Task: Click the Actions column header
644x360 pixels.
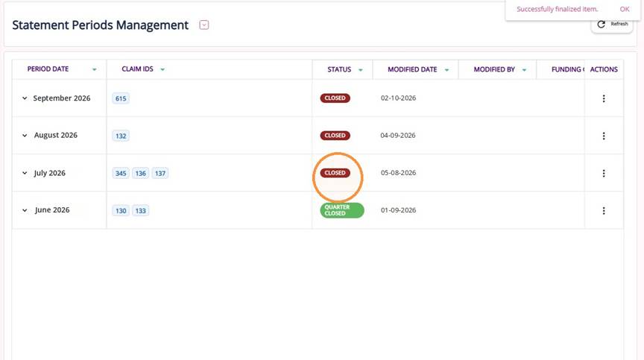Action: coord(604,69)
